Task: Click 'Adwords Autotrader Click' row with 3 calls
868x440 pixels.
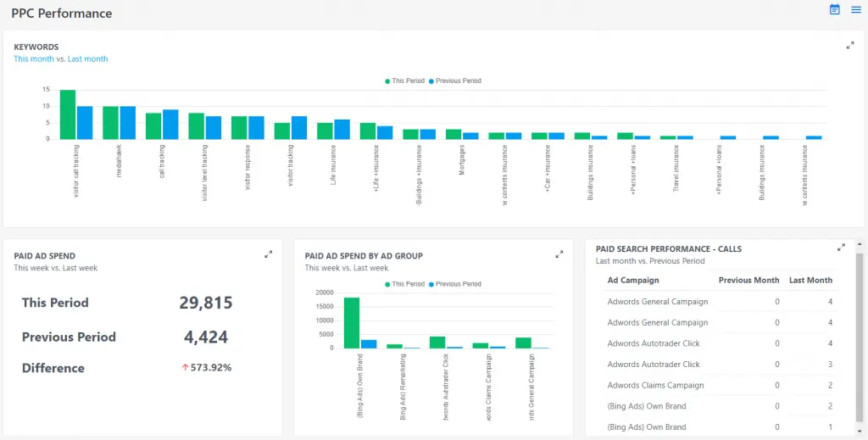Action: [x=720, y=365]
